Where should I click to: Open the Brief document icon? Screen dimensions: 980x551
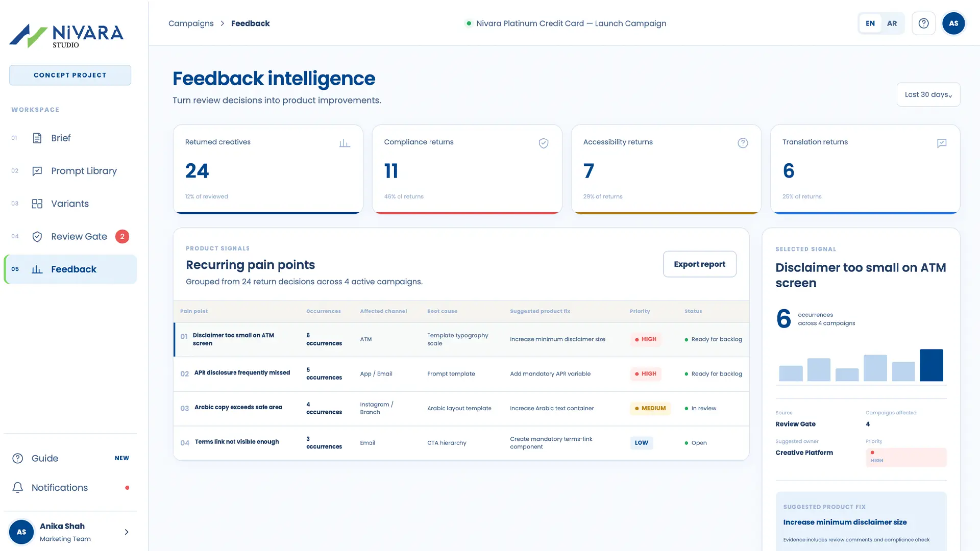(37, 138)
